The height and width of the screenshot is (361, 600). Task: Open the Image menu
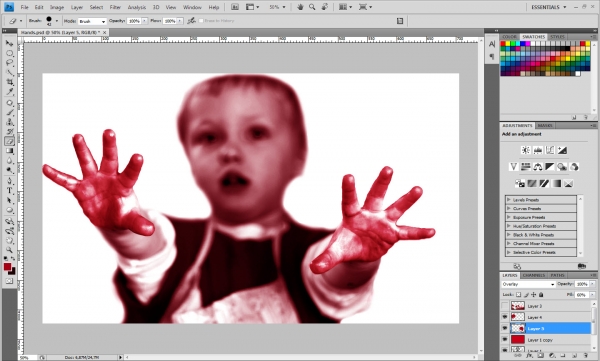[x=57, y=7]
